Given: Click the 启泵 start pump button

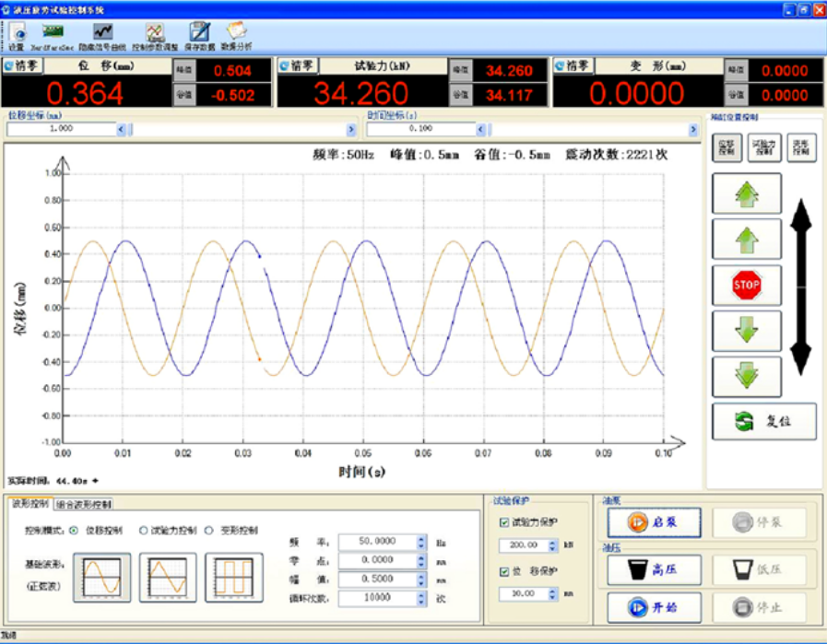Looking at the screenshot, I should click(654, 521).
